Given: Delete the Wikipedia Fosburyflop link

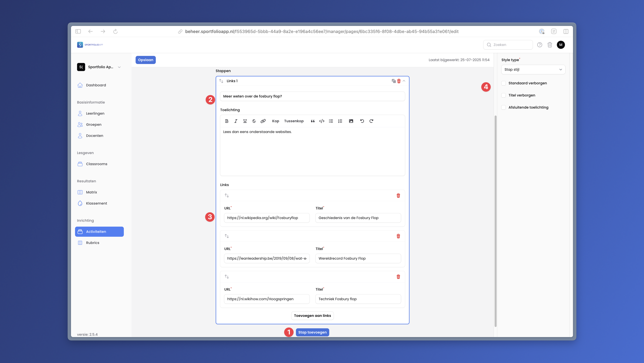Looking at the screenshot, I should coord(398,195).
